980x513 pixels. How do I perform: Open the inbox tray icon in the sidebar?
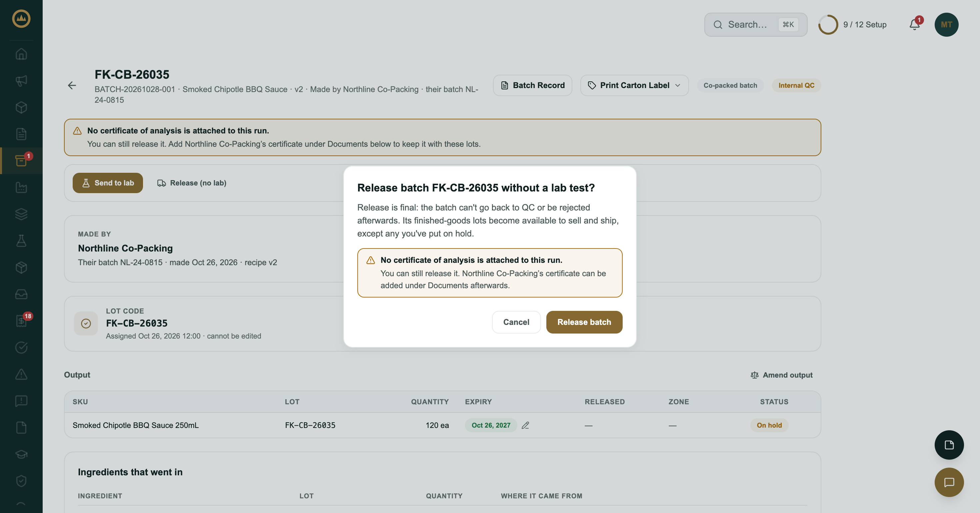[x=21, y=294]
